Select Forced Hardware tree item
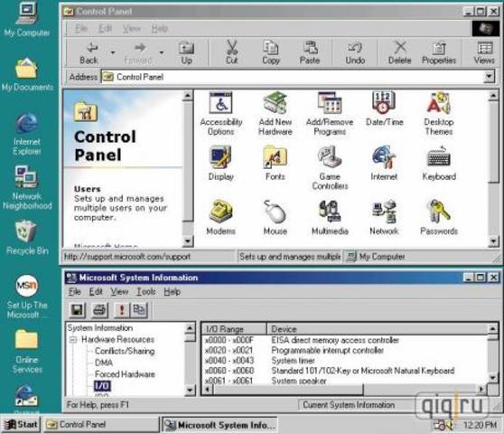Image resolution: width=504 pixels, height=434 pixels. pyautogui.click(x=125, y=374)
